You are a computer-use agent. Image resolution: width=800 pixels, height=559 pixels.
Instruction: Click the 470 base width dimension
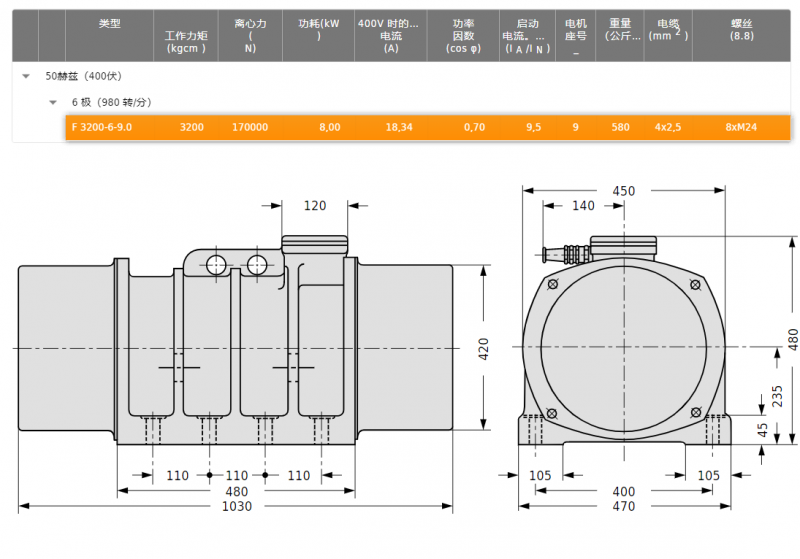tap(623, 506)
